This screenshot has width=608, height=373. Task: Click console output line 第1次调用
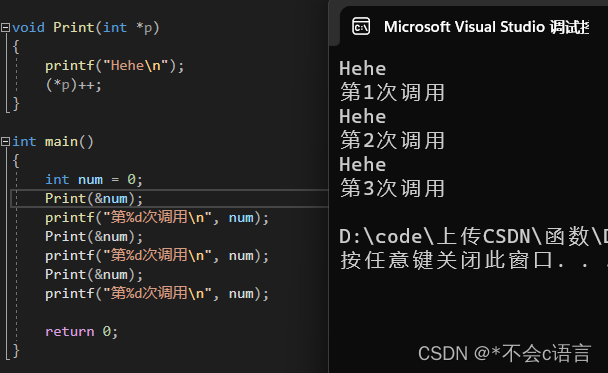[392, 93]
